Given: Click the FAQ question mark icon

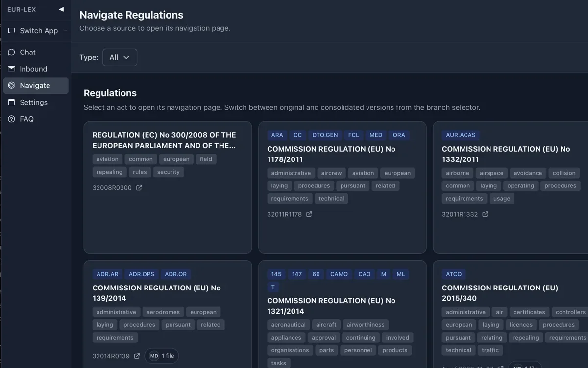Looking at the screenshot, I should pyautogui.click(x=12, y=119).
